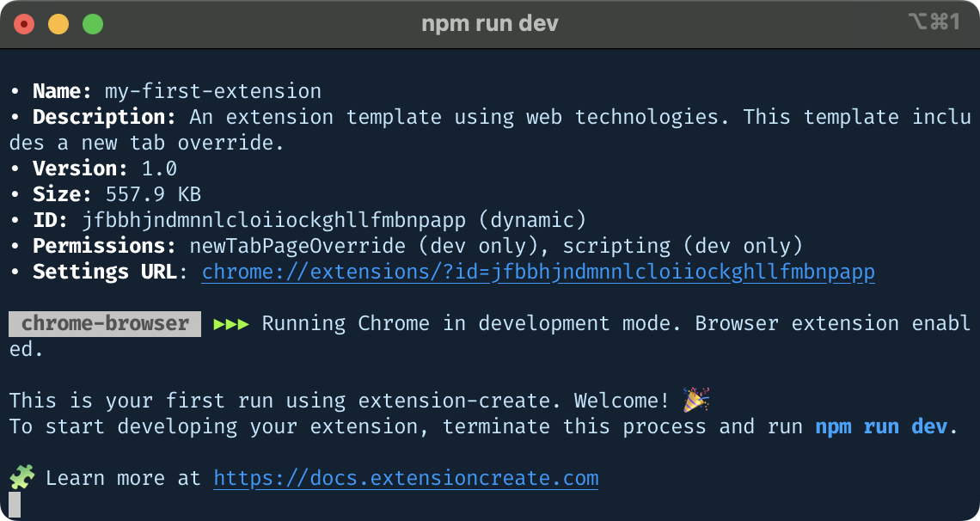
Task: Click the 'Version:' label
Action: 80,169
